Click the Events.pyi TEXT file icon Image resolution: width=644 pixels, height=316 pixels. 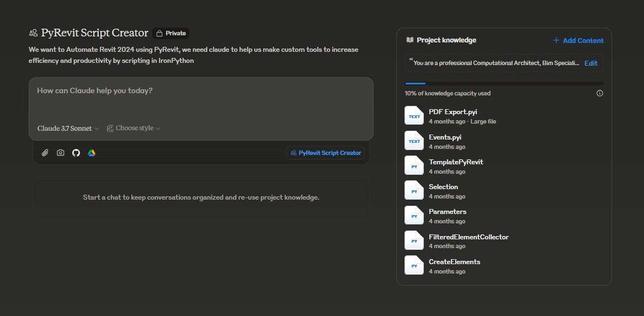[x=414, y=141]
